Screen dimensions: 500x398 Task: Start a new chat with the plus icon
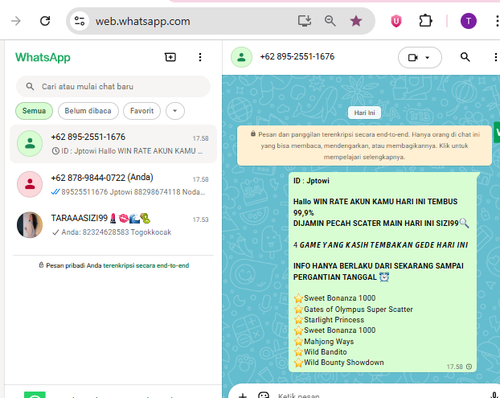(x=170, y=57)
